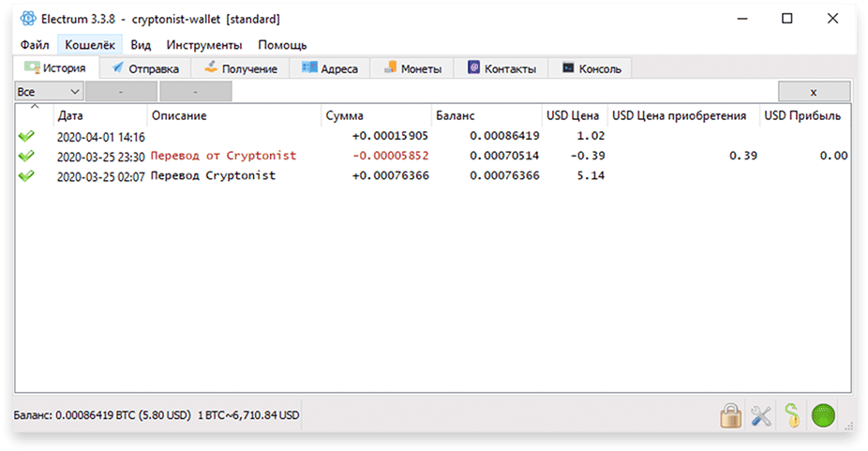Click the amount +0.00076366
This screenshot has height=451, width=868.
point(390,175)
